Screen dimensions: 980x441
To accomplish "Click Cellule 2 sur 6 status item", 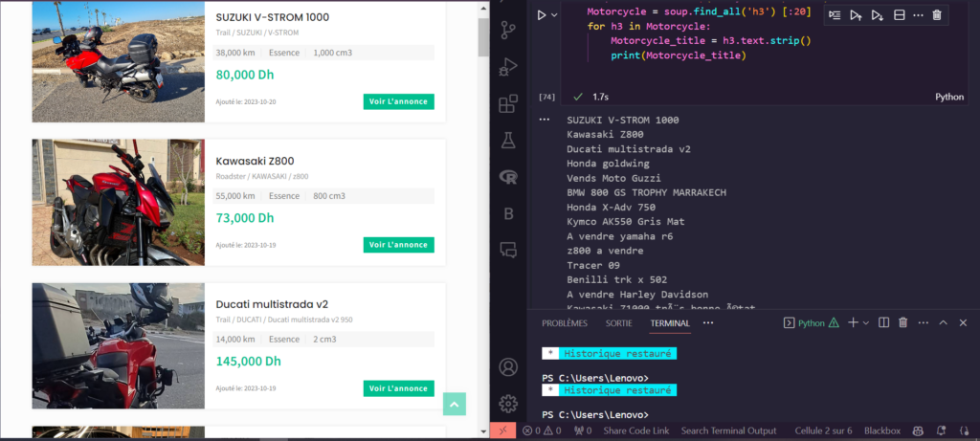I will pyautogui.click(x=824, y=430).
